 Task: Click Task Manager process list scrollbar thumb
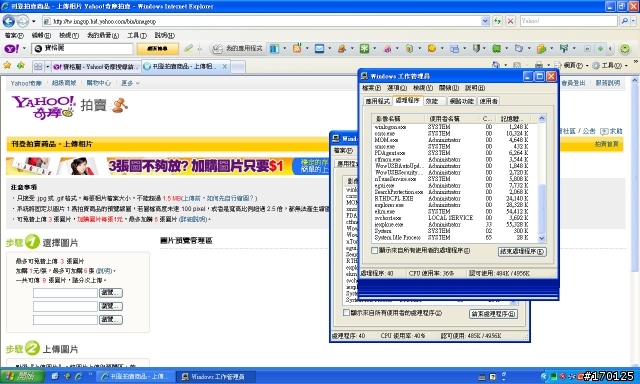(542, 209)
